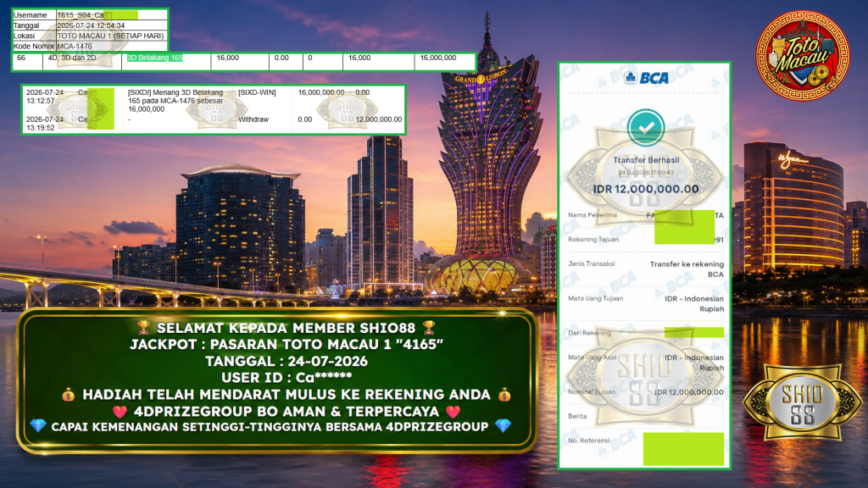Click the 'TANGGAL : 24-07-2026' line

tap(287, 361)
